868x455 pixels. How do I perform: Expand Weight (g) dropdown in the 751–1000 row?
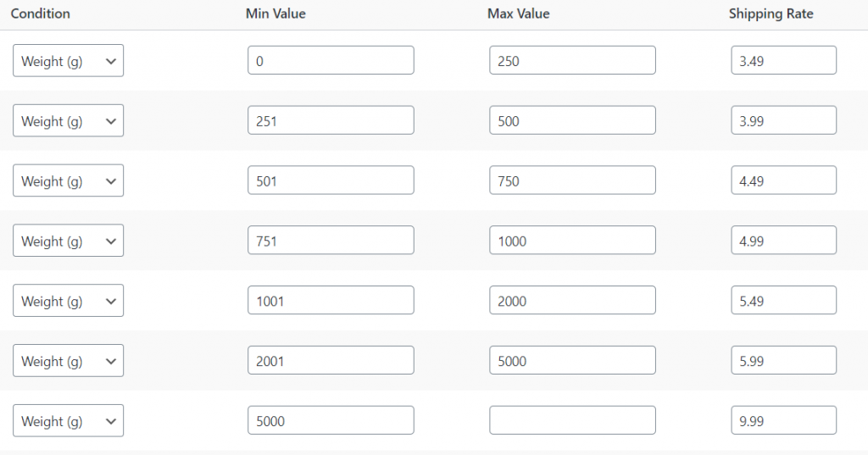click(x=68, y=241)
